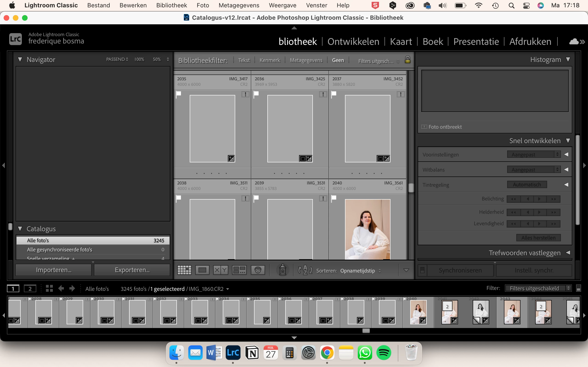The height and width of the screenshot is (367, 588).
Task: Click the Importeren button
Action: point(54,270)
